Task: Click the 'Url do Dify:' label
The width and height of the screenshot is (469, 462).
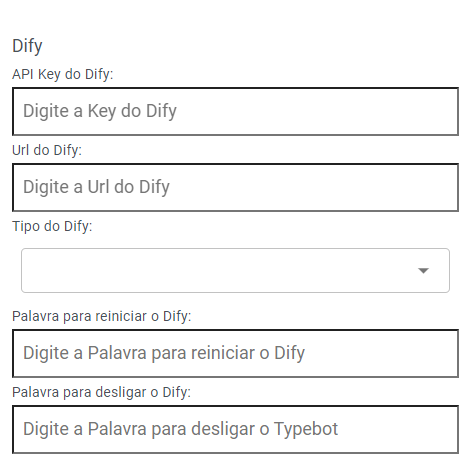Action: 47,150
